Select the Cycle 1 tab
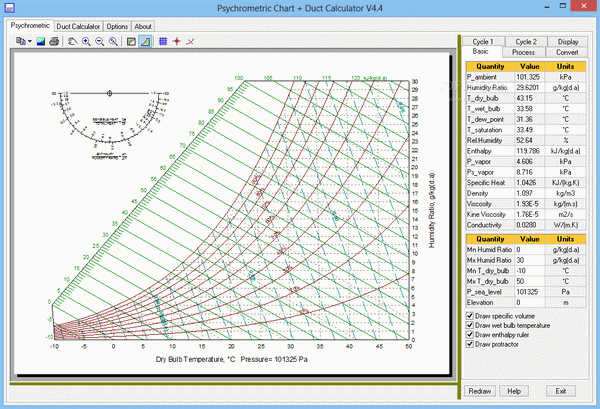Image resolution: width=600 pixels, height=409 pixels. [485, 41]
